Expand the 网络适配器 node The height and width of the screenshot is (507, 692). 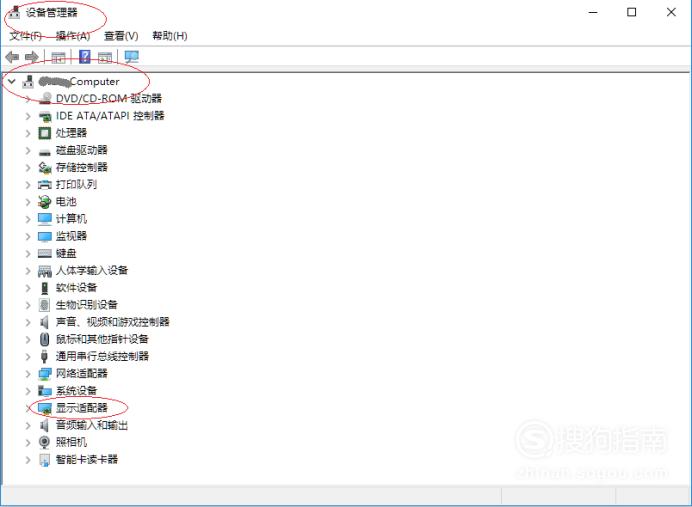(x=28, y=374)
